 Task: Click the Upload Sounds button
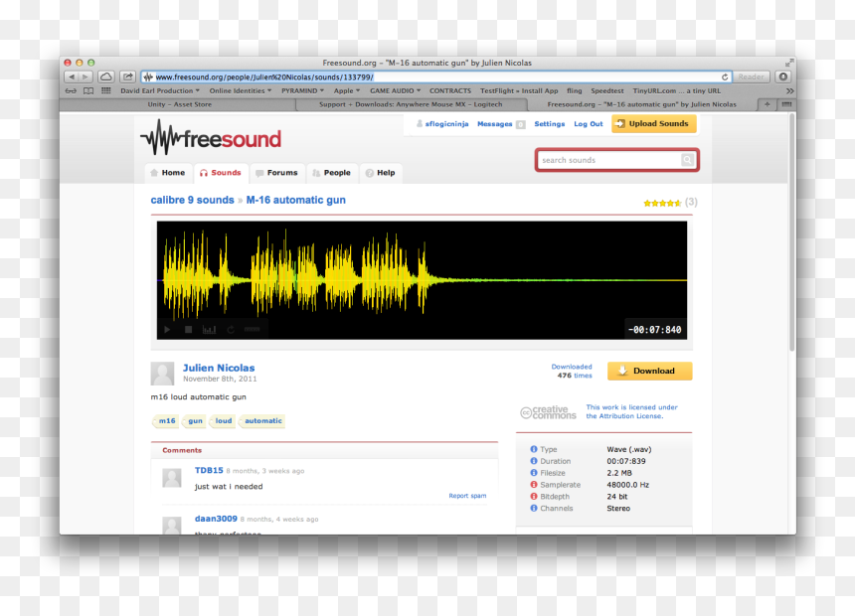[653, 124]
